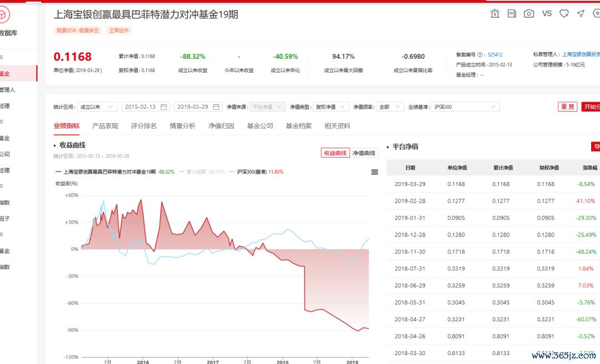Screen dimensions: 600x364
Task: Select the 净值曲线 chart toggle
Action: 364,153
